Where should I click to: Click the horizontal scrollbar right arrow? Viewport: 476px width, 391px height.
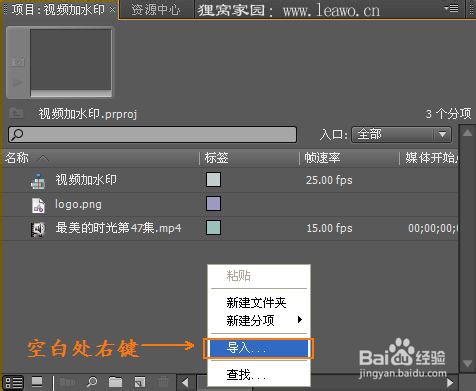pos(450,382)
